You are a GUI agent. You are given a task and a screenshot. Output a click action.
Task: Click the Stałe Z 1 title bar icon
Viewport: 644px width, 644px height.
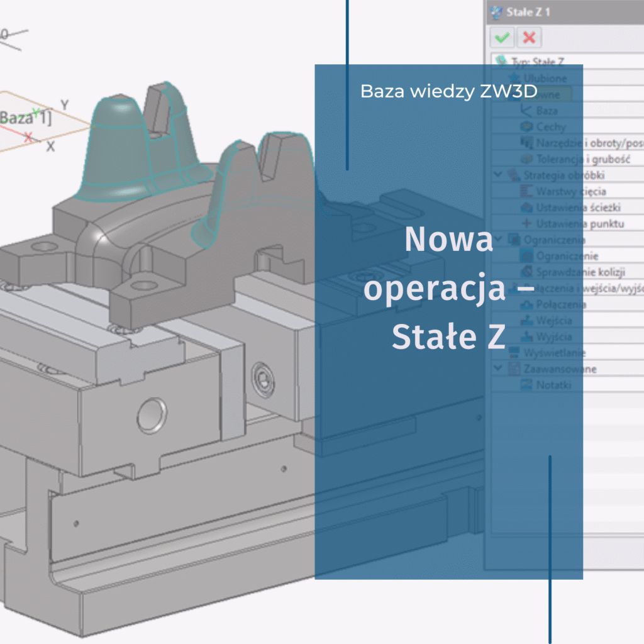pyautogui.click(x=496, y=13)
